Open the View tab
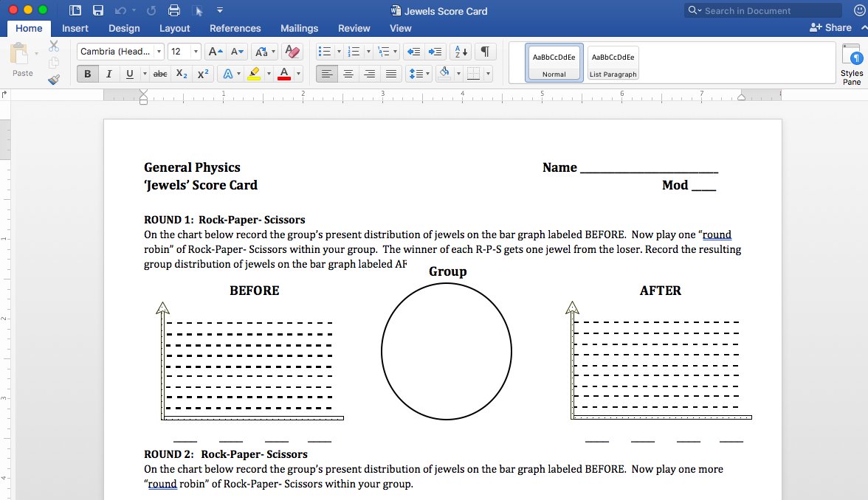 [x=400, y=28]
